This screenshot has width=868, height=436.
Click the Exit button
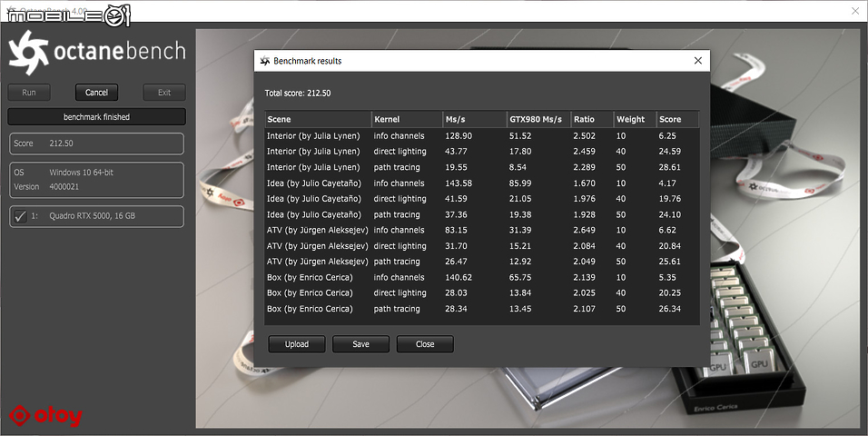coord(164,93)
